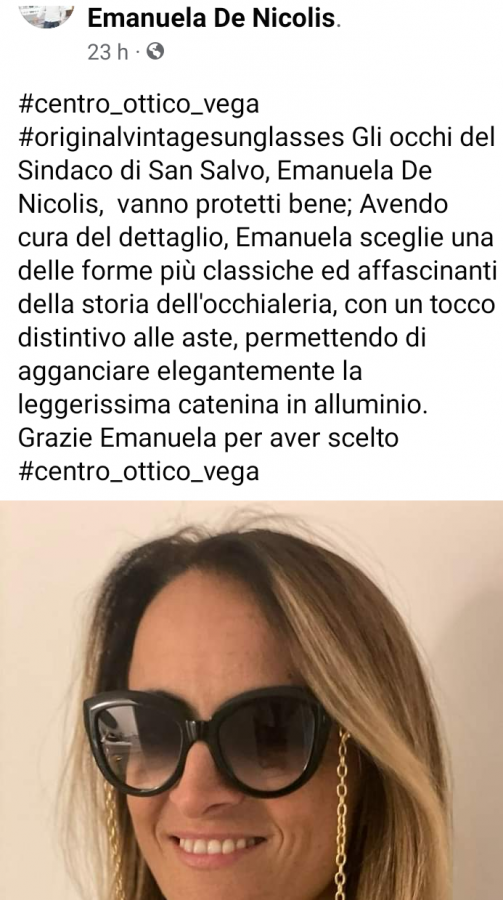503x900 pixels.
Task: Open the post photo in full view
Action: [252, 700]
